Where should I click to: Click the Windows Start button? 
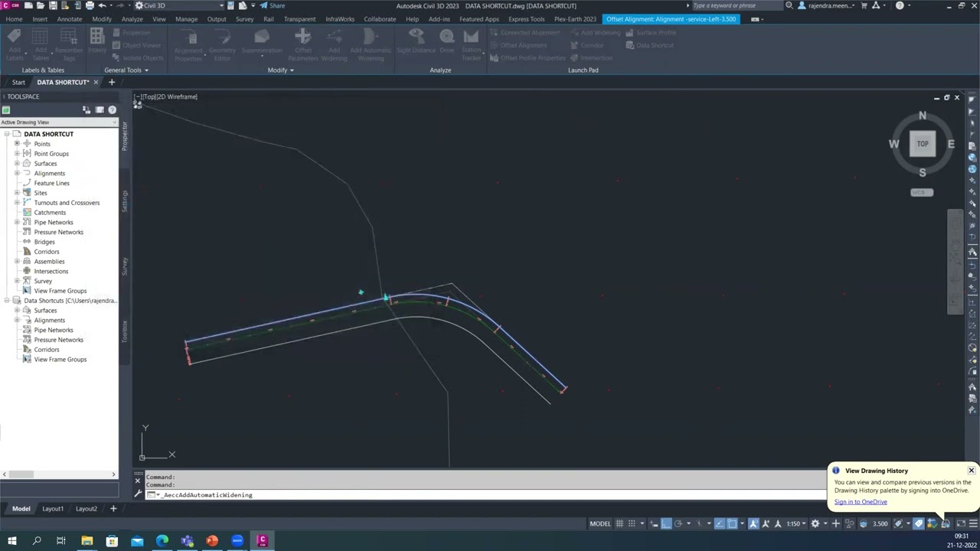coord(11,541)
